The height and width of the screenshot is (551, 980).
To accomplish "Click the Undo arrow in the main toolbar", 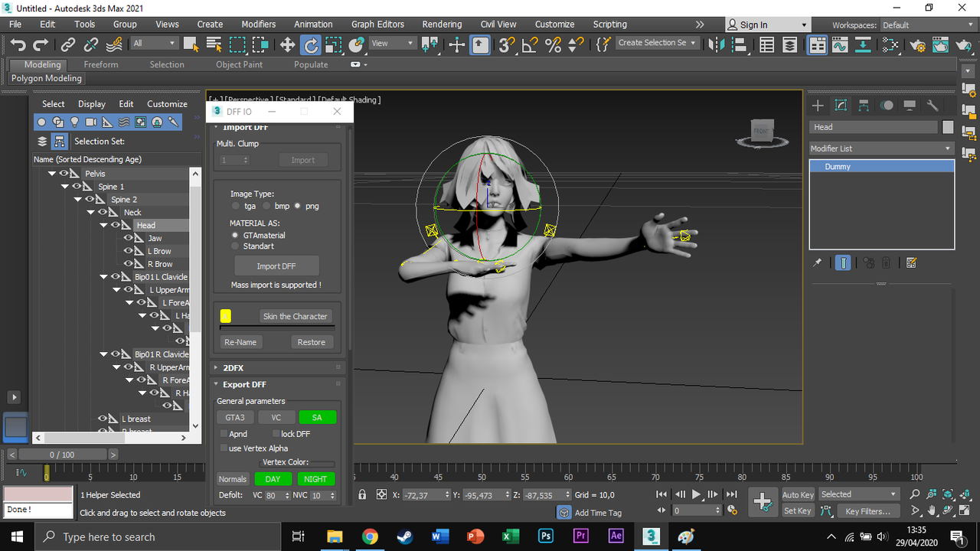I will click(x=18, y=45).
